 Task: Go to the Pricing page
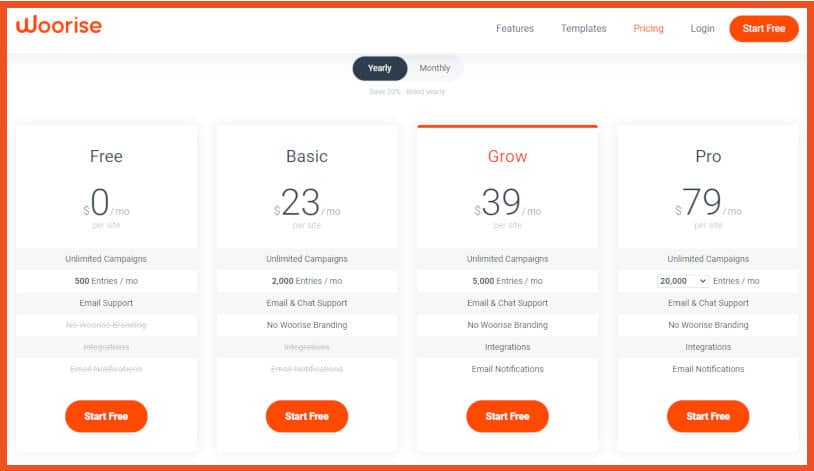click(648, 29)
